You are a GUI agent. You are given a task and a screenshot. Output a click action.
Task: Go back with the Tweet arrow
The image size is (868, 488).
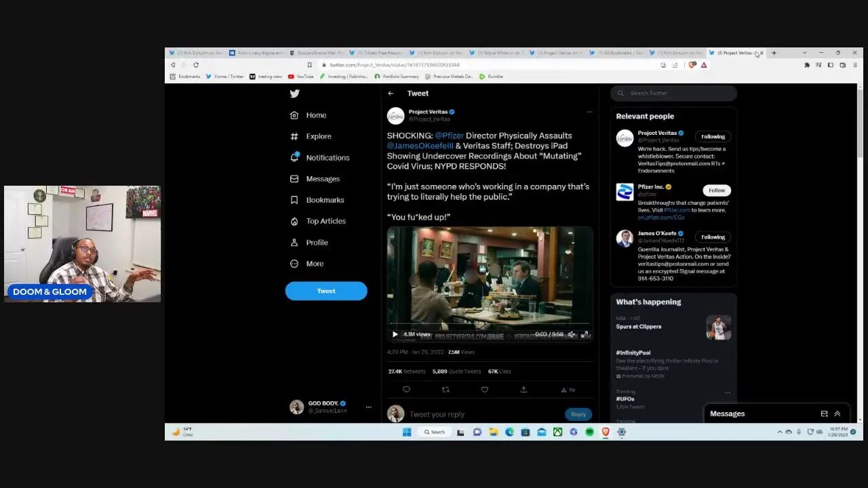[391, 94]
